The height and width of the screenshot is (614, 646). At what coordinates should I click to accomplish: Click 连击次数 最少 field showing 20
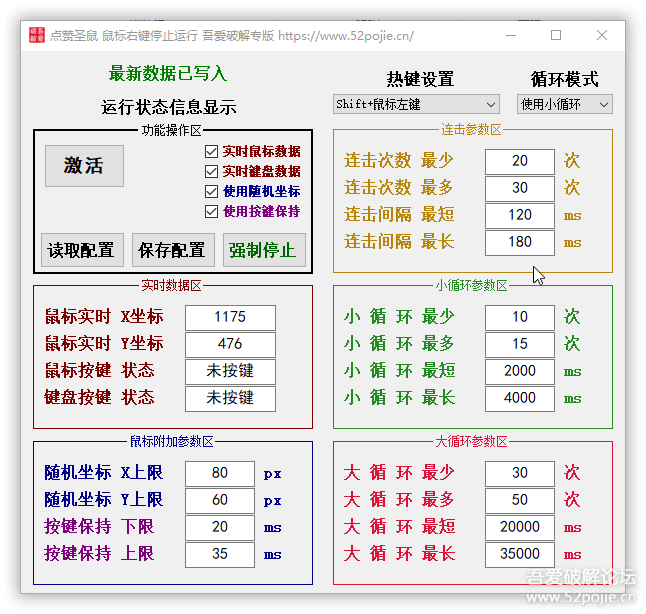coord(520,161)
